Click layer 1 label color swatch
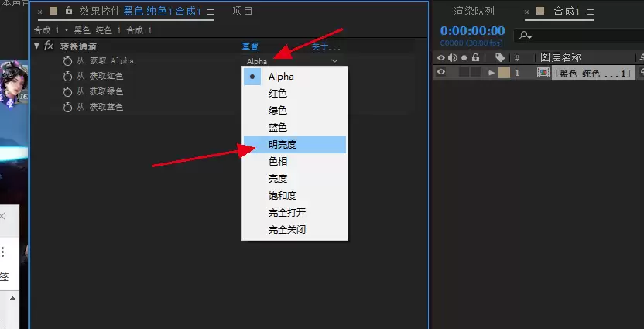This screenshot has width=644, height=329. 504,73
